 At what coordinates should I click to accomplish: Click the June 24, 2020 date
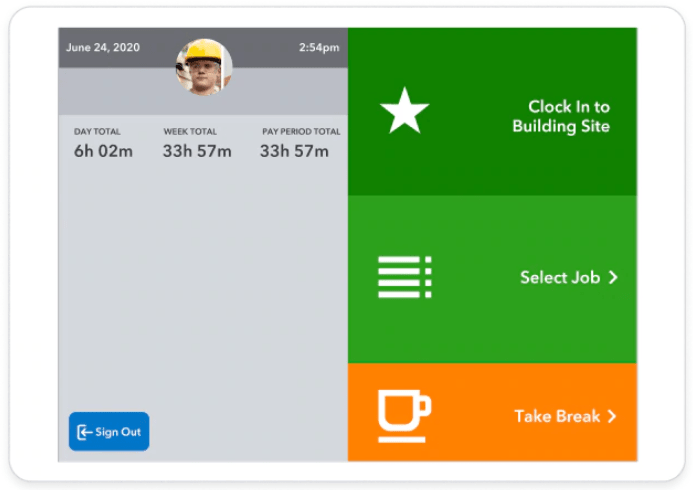click(x=103, y=47)
